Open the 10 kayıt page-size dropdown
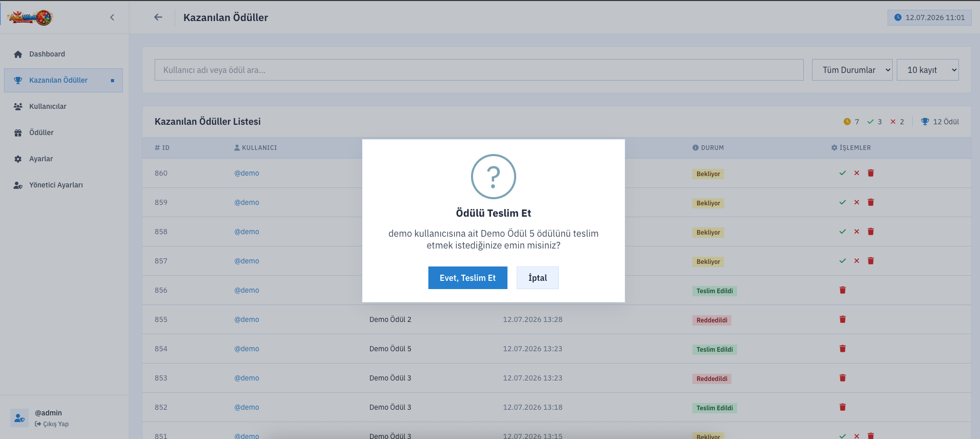Viewport: 980px width, 439px height. pyautogui.click(x=928, y=70)
